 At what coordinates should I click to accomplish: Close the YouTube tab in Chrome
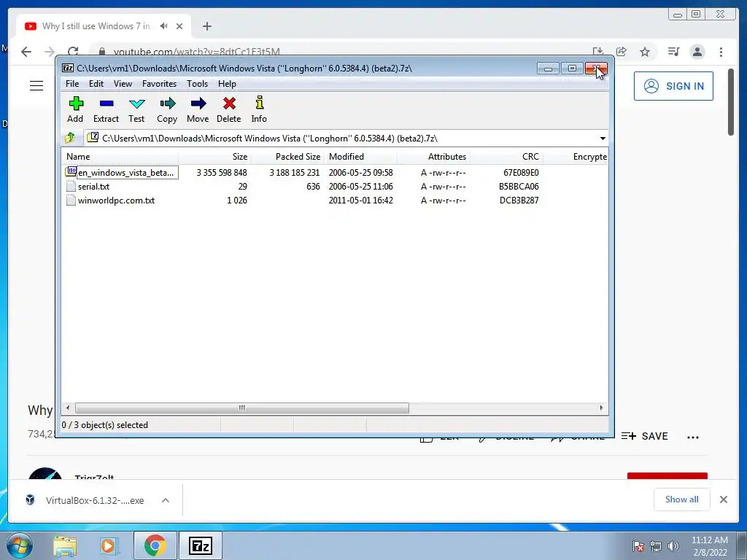click(179, 26)
